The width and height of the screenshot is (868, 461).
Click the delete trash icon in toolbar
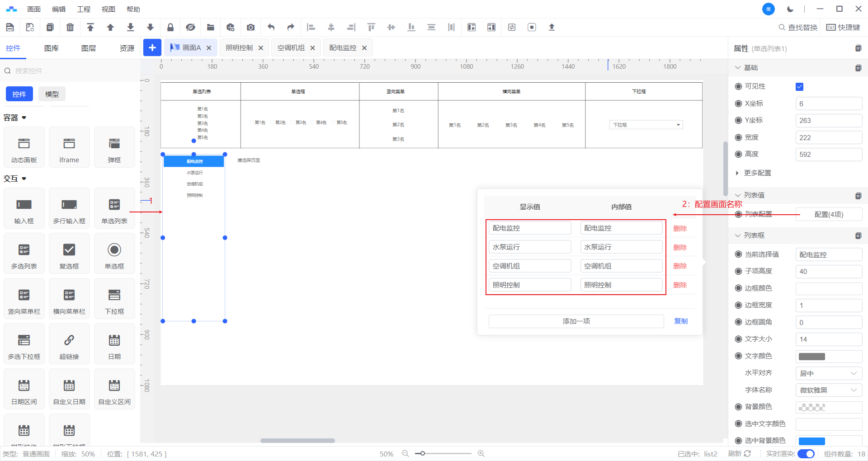click(x=70, y=28)
